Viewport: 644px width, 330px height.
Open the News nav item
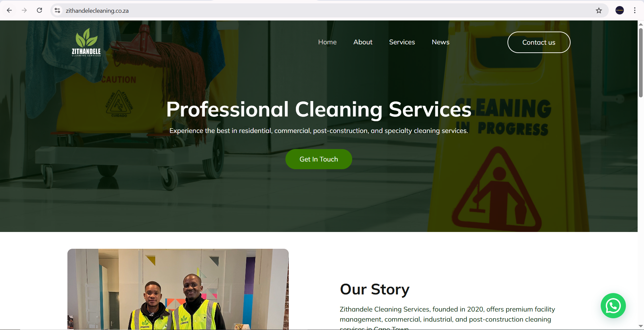pos(440,42)
